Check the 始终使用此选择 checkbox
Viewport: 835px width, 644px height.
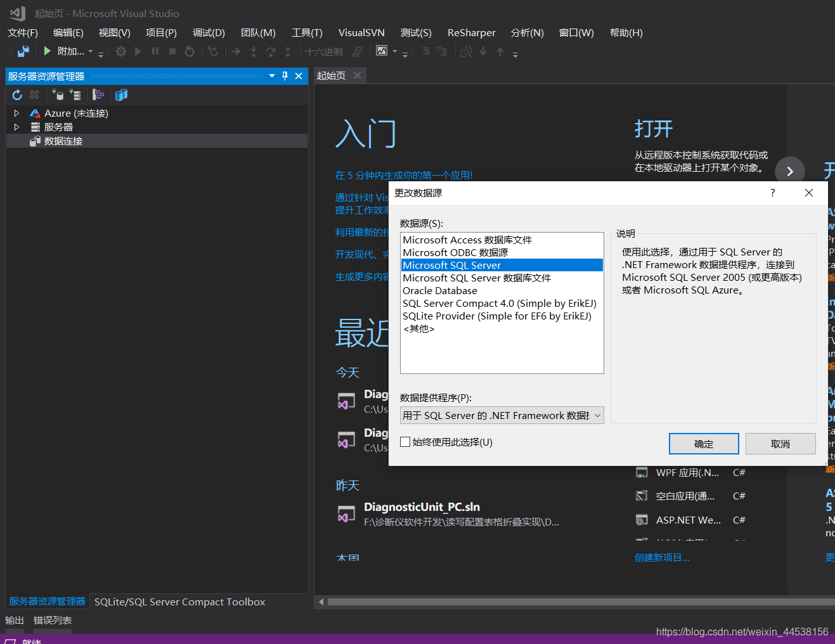405,442
